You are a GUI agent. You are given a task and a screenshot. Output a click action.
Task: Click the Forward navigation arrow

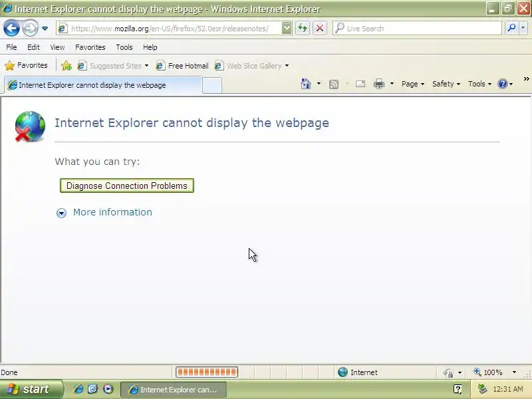30,28
